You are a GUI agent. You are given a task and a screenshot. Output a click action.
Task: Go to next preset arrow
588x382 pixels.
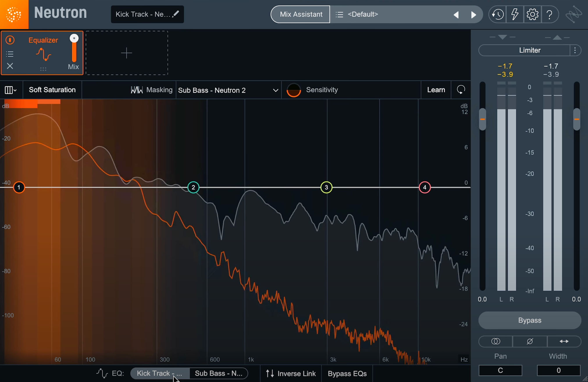coord(473,15)
